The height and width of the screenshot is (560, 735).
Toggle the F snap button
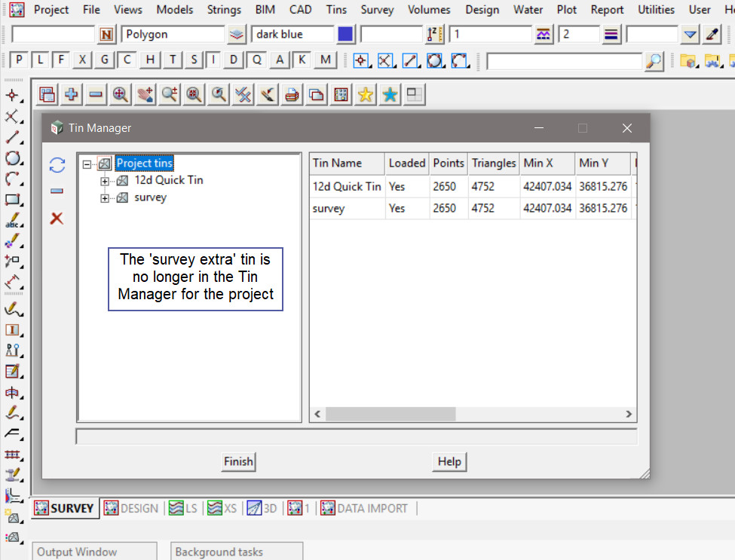(61, 60)
